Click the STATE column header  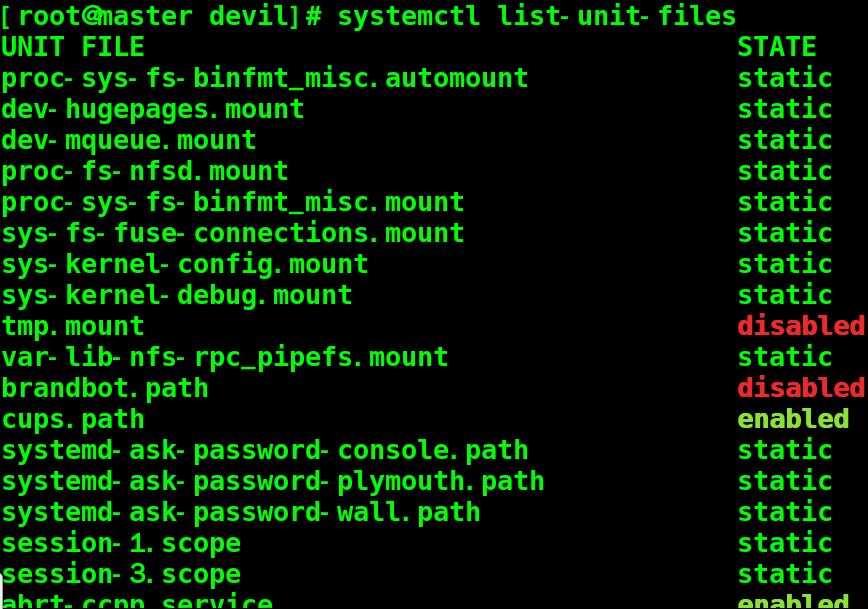pyautogui.click(x=777, y=47)
